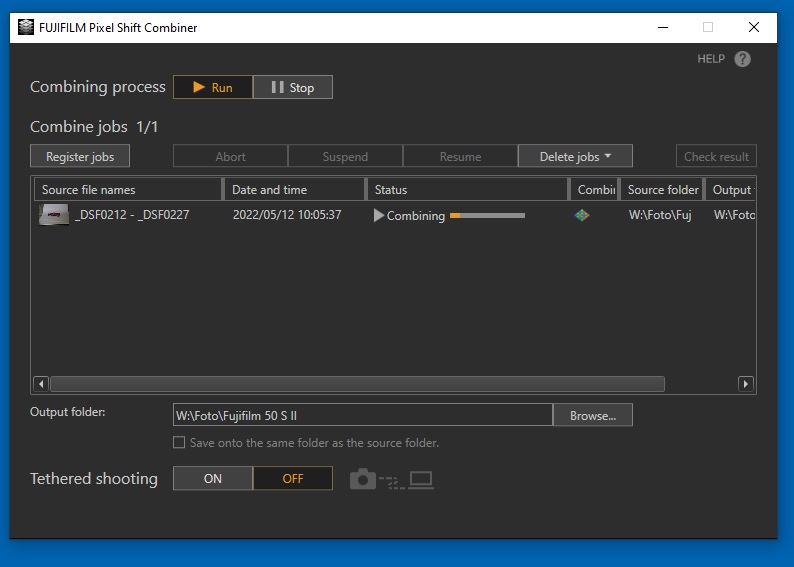Suspend the current job
This screenshot has width=794, height=567.
(345, 156)
